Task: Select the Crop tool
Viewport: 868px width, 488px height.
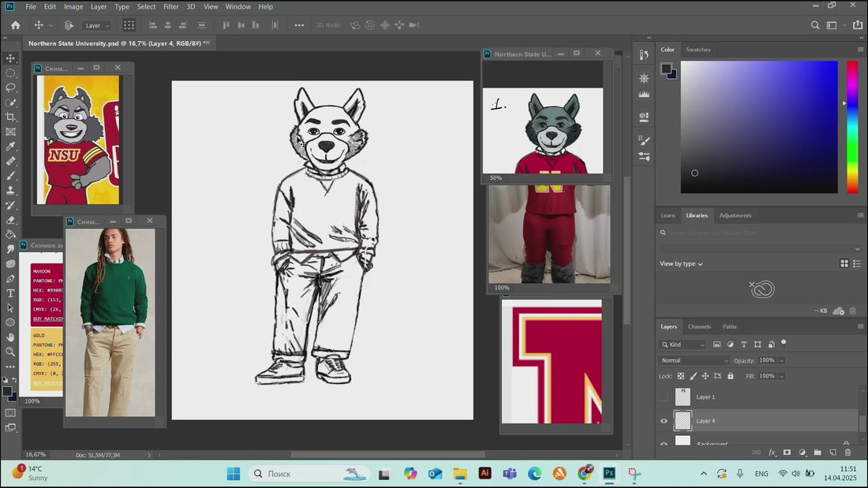Action: click(x=10, y=117)
